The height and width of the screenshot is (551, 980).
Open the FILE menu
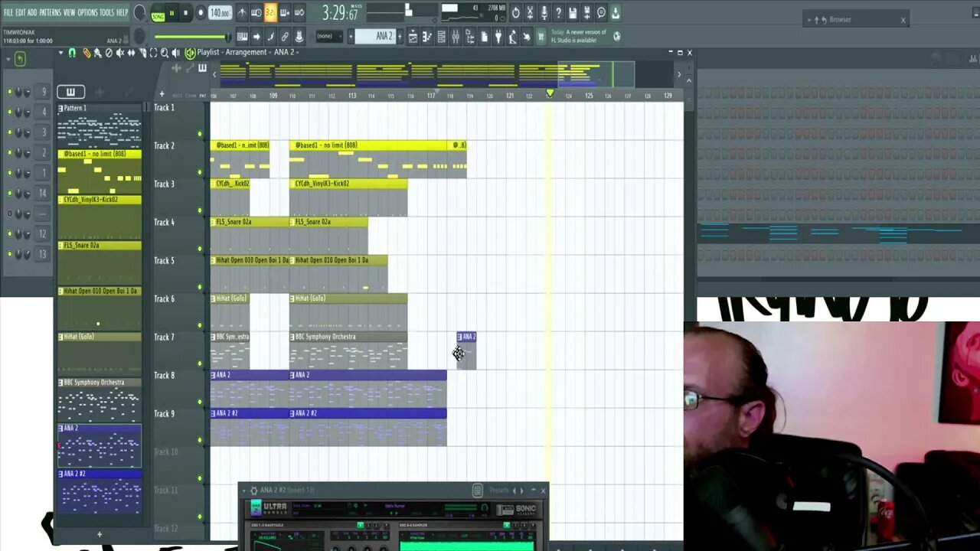click(8, 12)
